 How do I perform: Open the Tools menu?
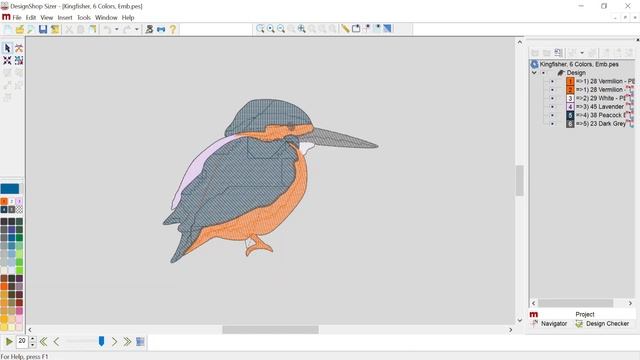click(x=84, y=18)
